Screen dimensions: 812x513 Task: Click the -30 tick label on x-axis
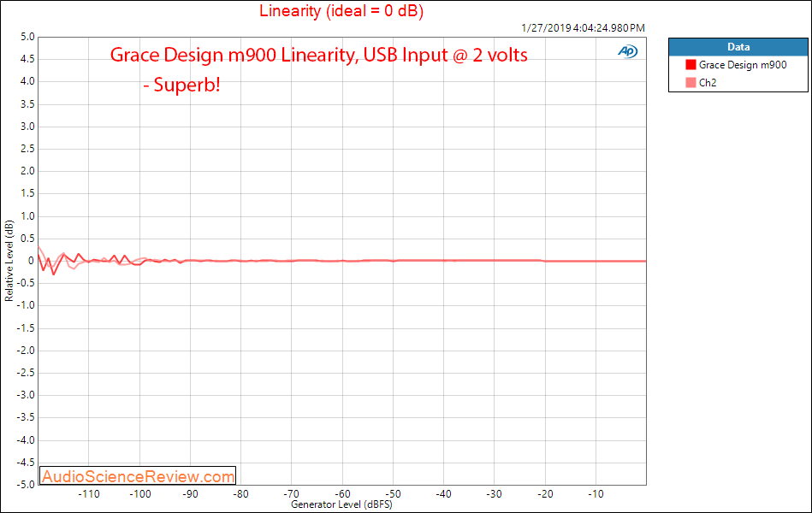coord(494,494)
